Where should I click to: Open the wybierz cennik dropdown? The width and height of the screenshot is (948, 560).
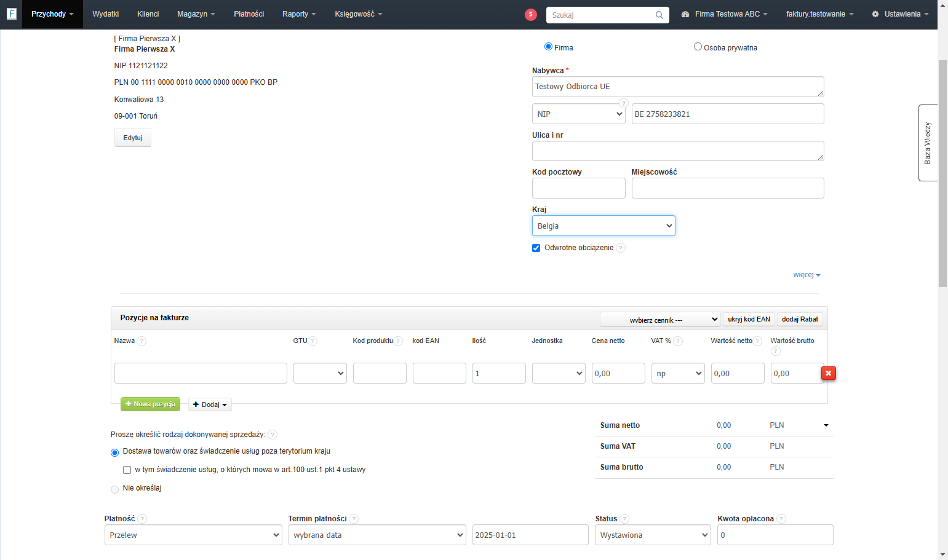(660, 320)
